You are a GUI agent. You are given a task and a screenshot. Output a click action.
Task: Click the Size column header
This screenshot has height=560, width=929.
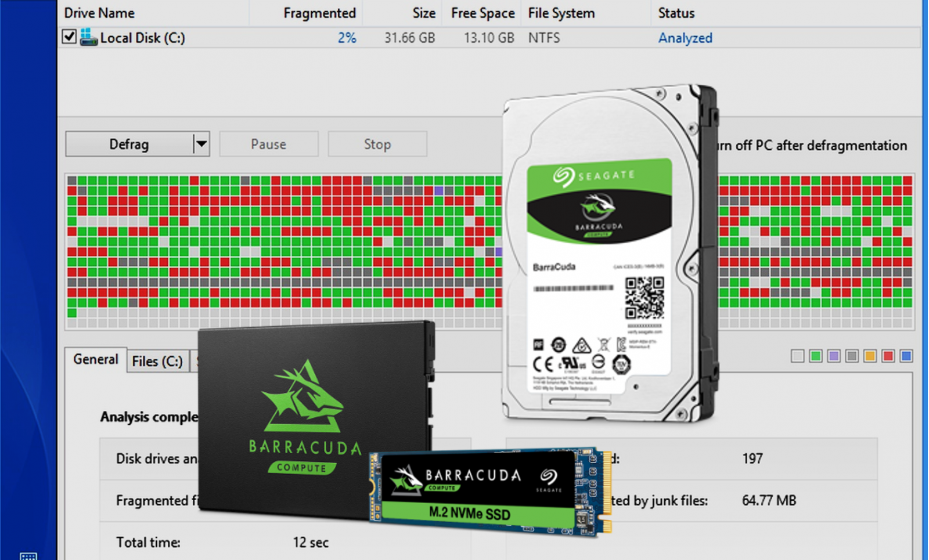424,13
